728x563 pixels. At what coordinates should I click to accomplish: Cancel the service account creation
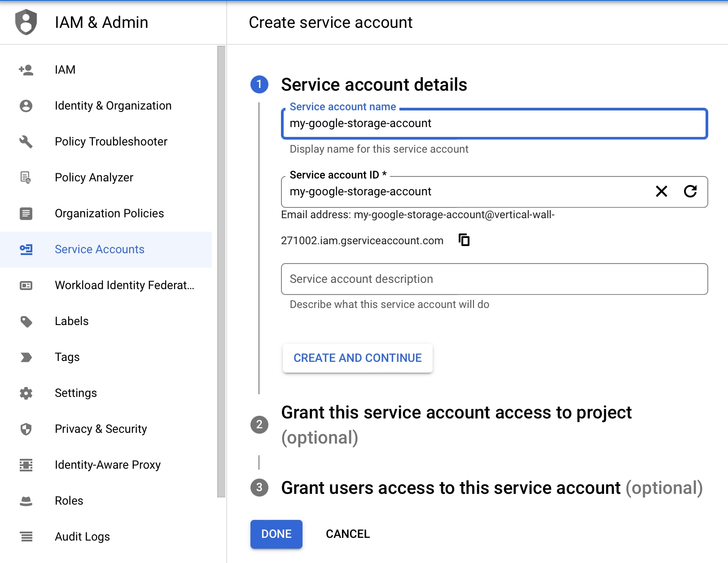tap(347, 534)
